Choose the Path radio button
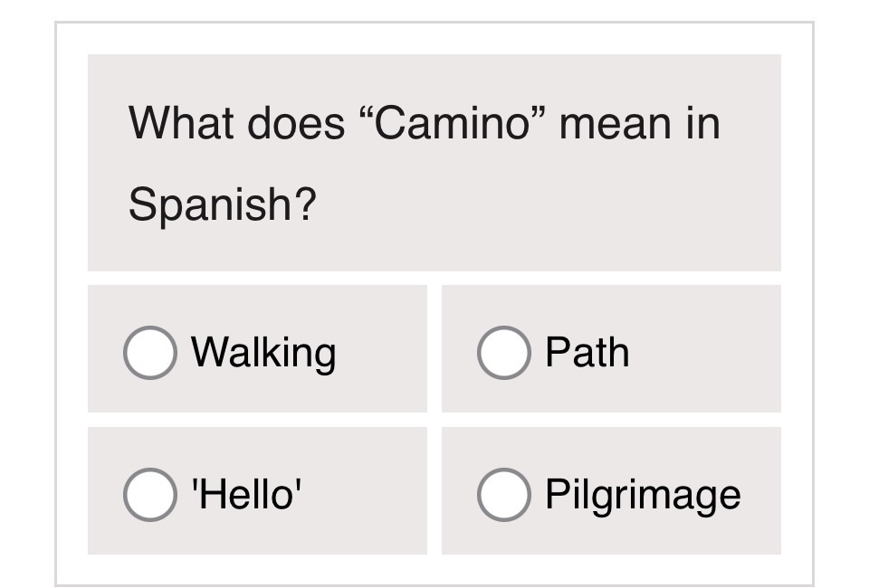Screen dimensions: 869x588 503,352
